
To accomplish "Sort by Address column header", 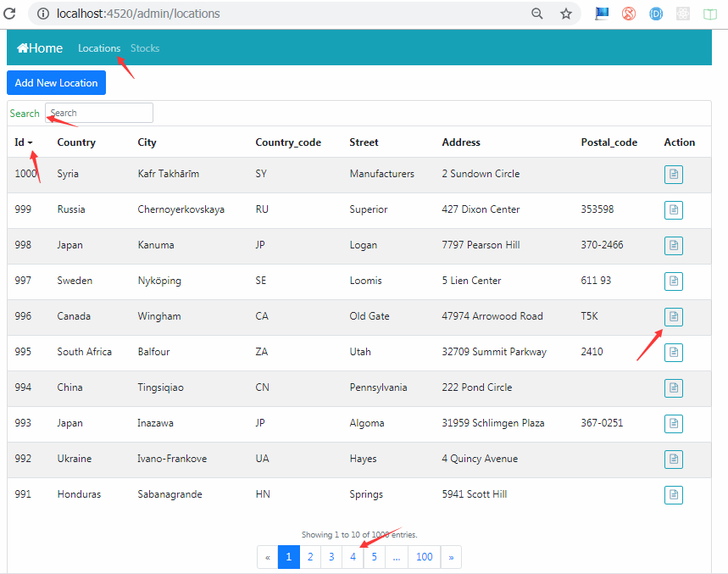I will point(460,142).
